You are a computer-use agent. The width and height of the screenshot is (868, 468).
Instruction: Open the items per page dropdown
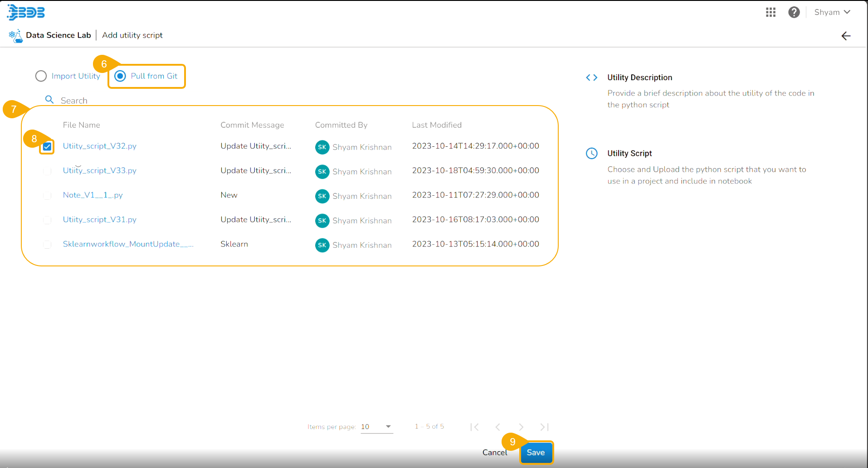376,427
